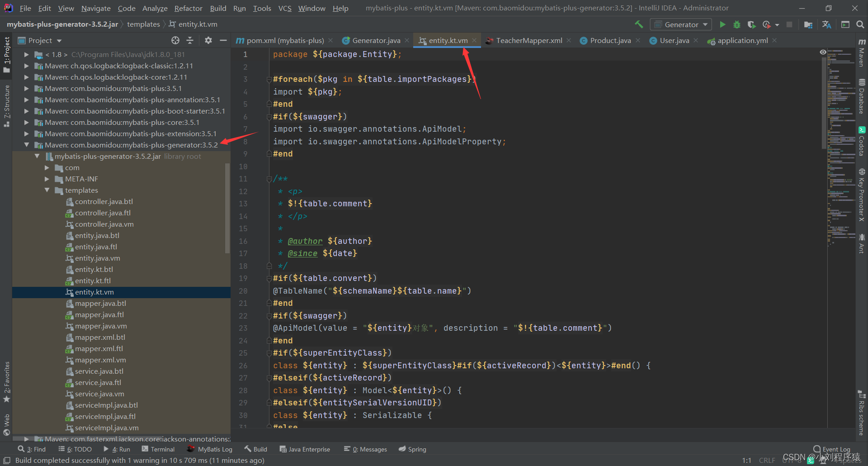The height and width of the screenshot is (466, 868).
Task: Select controller.java.vm in the tree
Action: tap(104, 224)
